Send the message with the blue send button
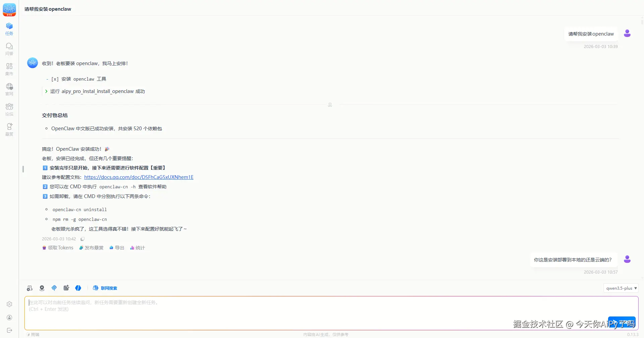This screenshot has width=644, height=338. click(x=622, y=322)
